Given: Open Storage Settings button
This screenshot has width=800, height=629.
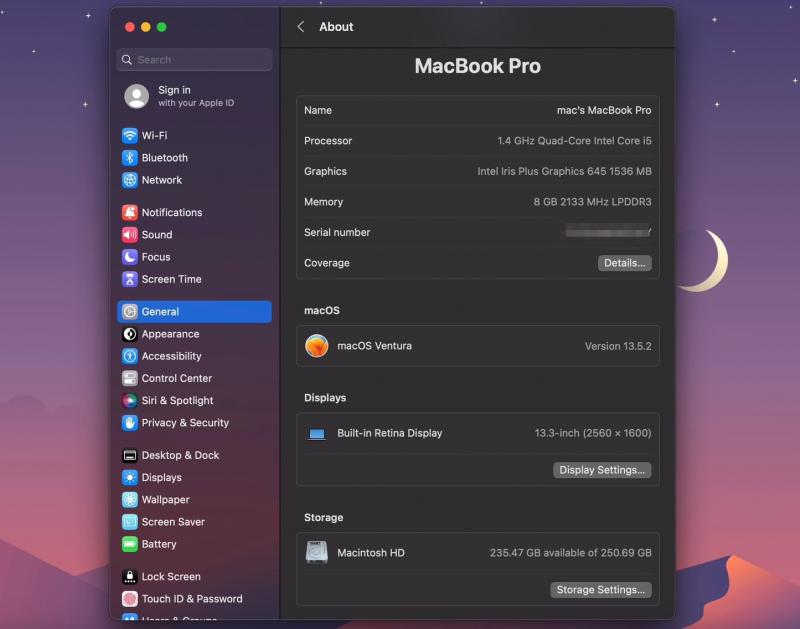Looking at the screenshot, I should click(601, 590).
